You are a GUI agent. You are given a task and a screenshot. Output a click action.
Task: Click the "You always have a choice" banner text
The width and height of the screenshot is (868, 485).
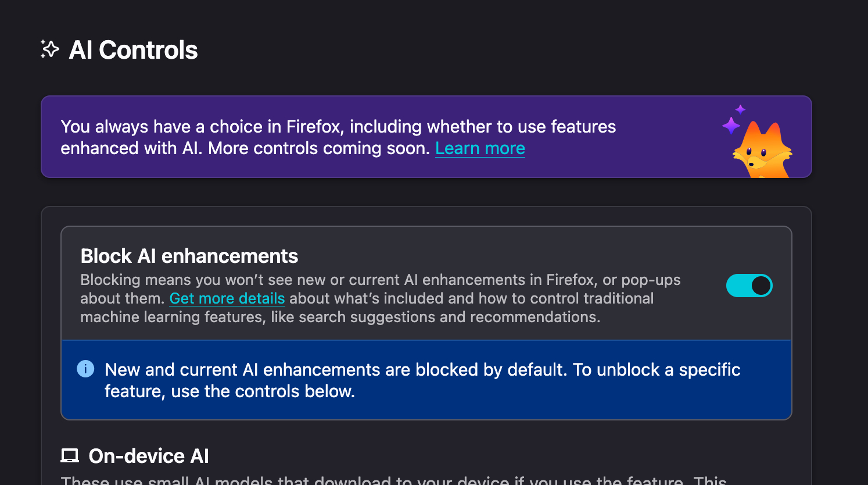click(x=338, y=127)
